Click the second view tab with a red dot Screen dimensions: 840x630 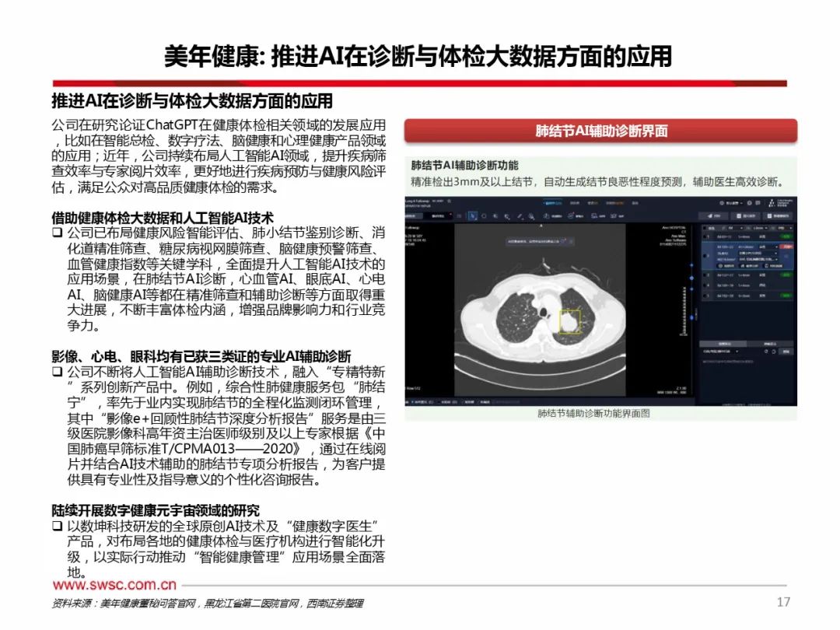pos(438,216)
